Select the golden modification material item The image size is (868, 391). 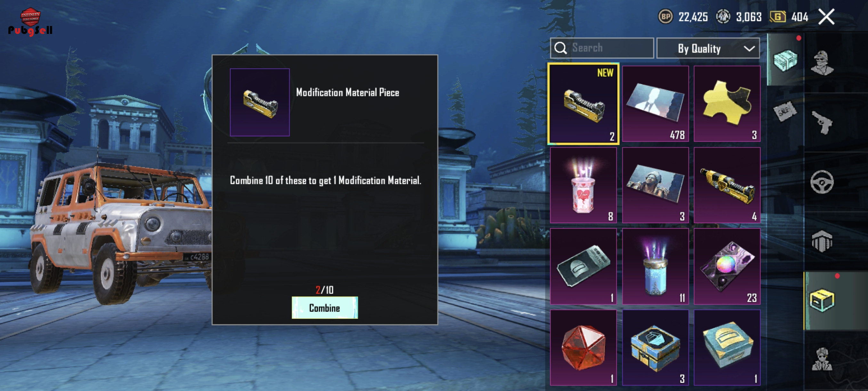[727, 185]
